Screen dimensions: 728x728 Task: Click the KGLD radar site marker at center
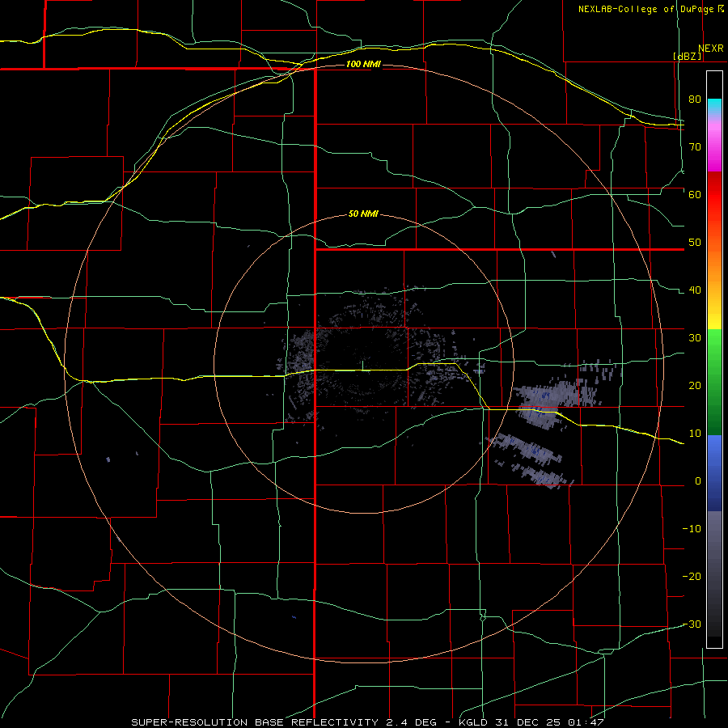coord(362,366)
